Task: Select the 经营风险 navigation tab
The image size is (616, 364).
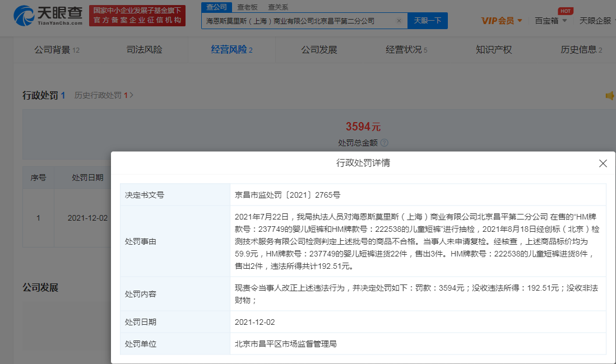Action: tap(232, 50)
